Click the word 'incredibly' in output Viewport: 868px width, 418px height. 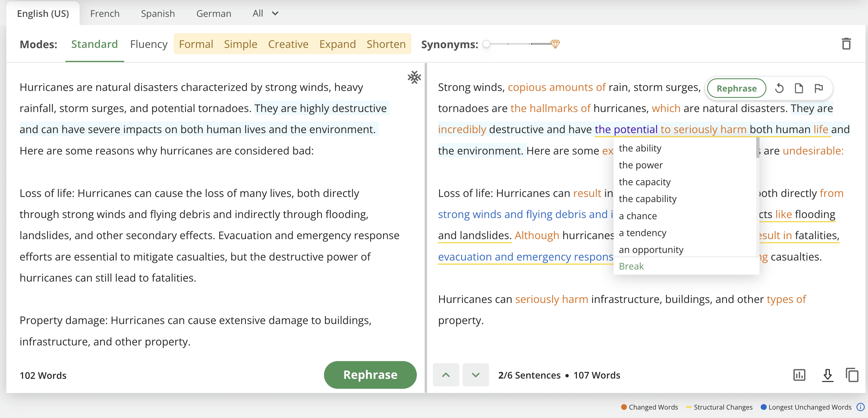click(462, 129)
